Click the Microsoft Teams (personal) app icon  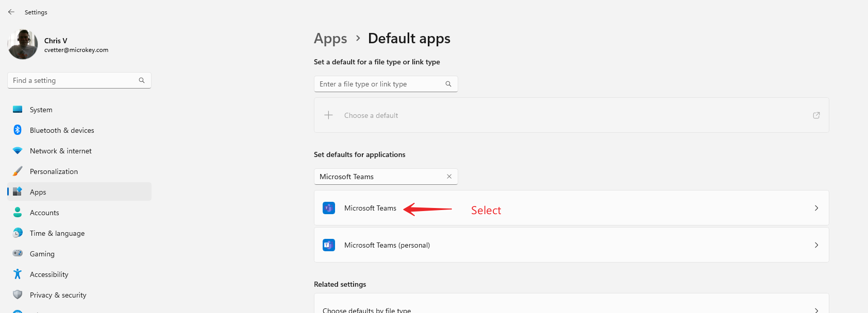[329, 245]
